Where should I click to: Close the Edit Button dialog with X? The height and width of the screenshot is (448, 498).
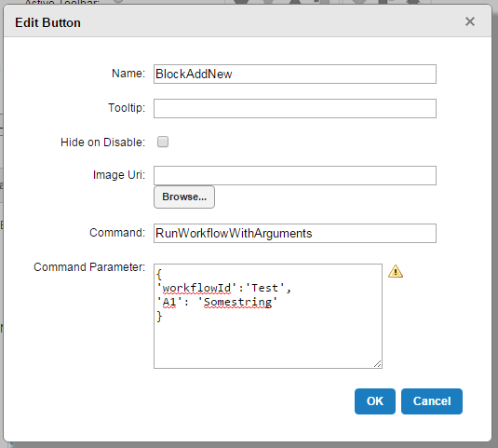tap(470, 21)
